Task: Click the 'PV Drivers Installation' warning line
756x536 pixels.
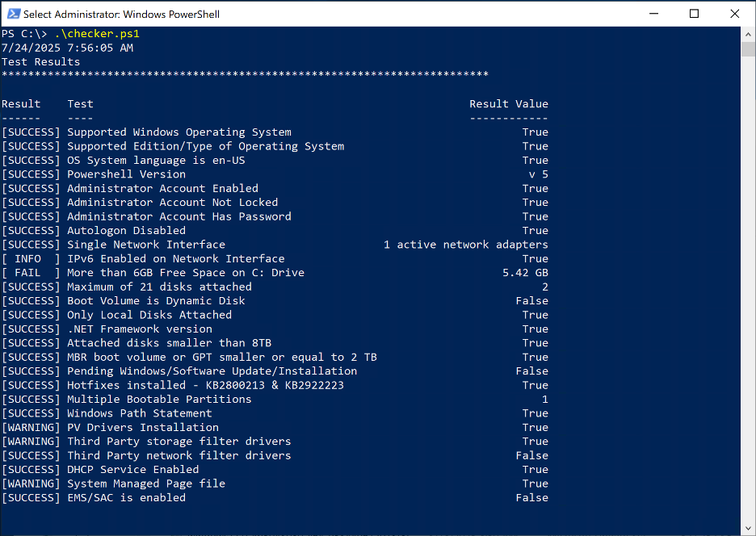Action: point(142,428)
